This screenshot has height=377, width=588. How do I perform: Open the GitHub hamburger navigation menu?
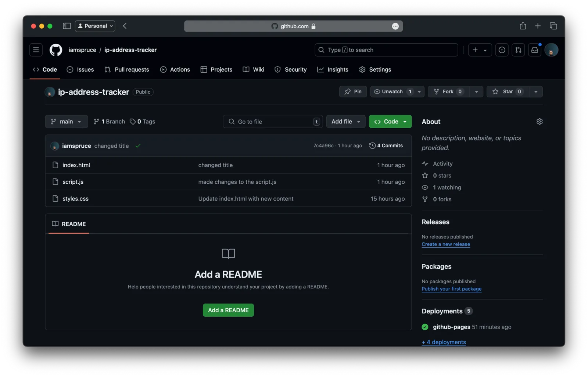(36, 50)
